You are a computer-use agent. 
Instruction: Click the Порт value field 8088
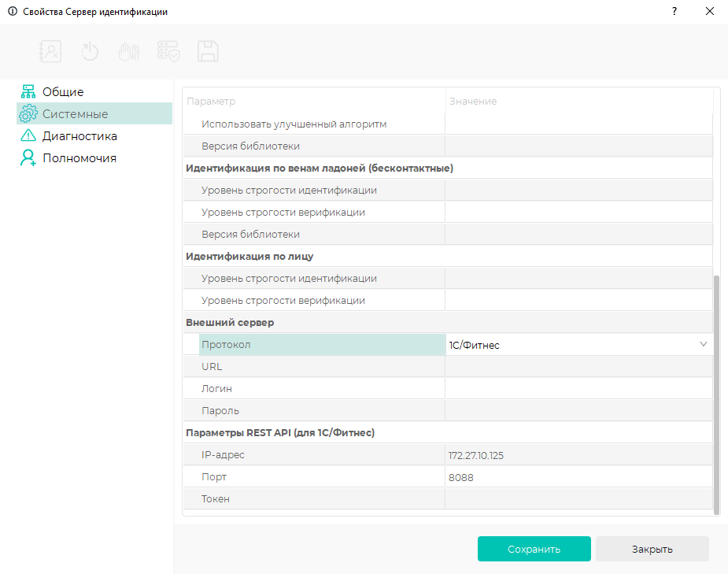click(x=578, y=477)
